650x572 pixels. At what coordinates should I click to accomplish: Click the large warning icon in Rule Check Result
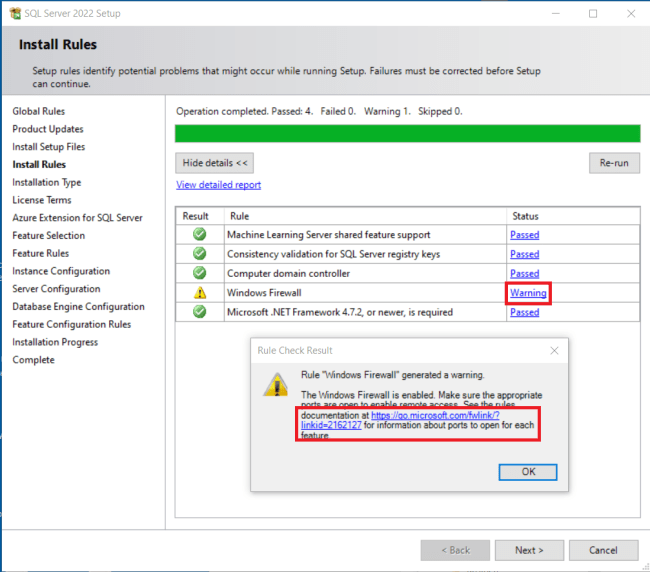[x=276, y=385]
